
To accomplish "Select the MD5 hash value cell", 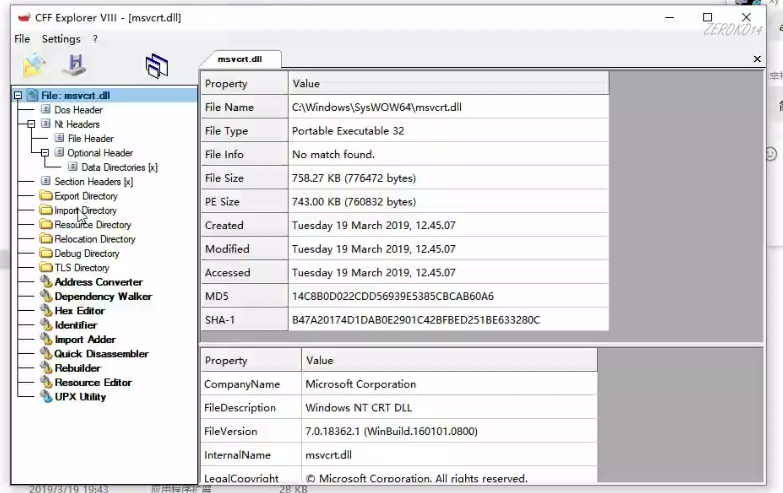I will [x=448, y=296].
